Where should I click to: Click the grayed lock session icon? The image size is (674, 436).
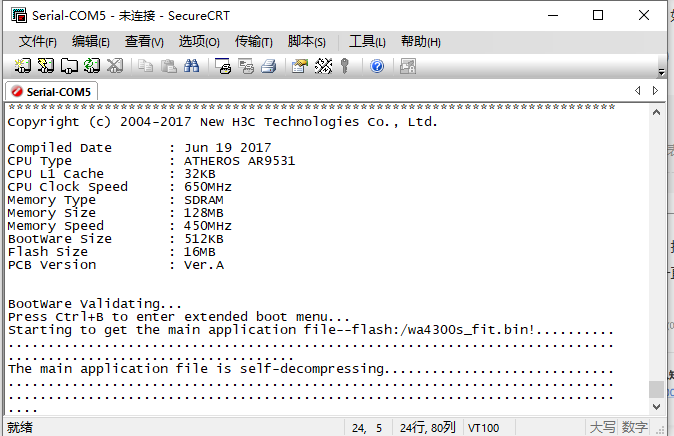408,66
